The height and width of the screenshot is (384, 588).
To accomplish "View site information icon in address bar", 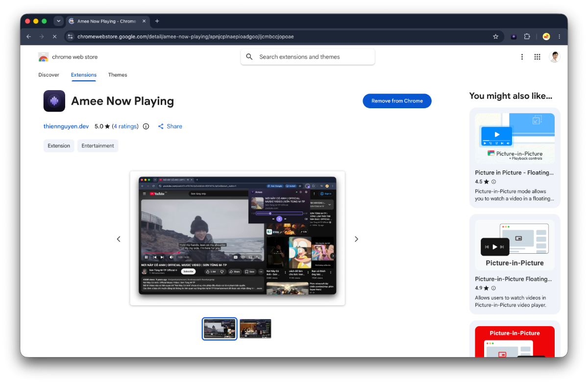I will click(x=70, y=36).
